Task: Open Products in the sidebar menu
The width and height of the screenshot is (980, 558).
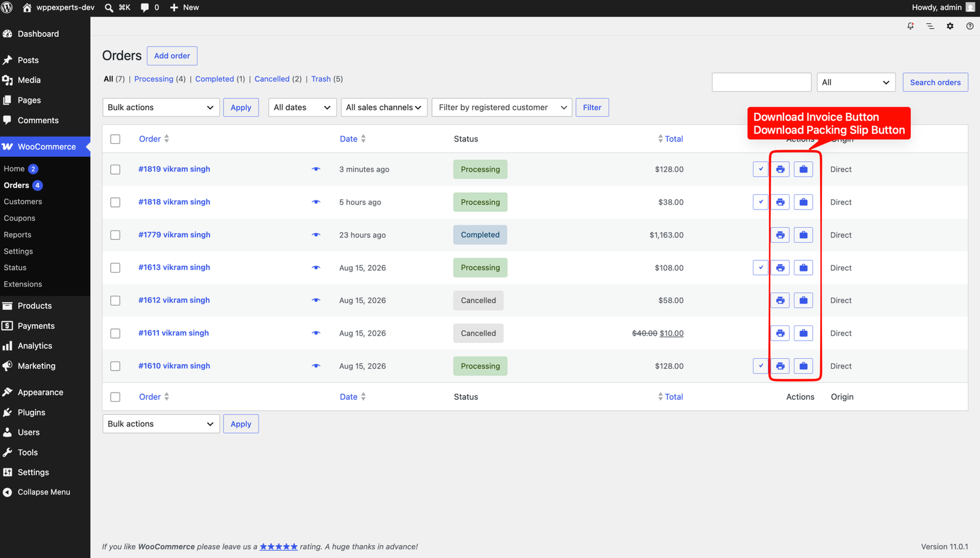Action: point(45,306)
